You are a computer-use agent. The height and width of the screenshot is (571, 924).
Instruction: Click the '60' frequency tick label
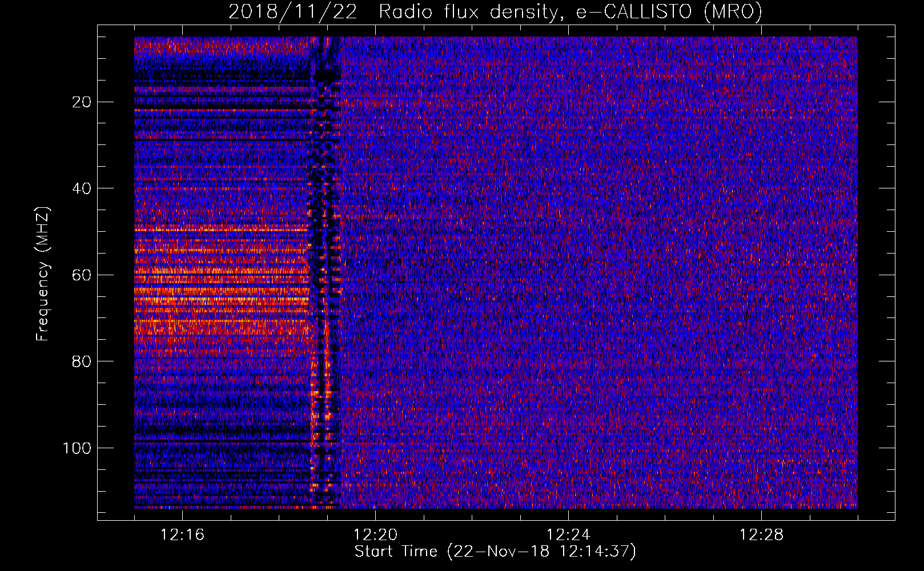(x=82, y=275)
